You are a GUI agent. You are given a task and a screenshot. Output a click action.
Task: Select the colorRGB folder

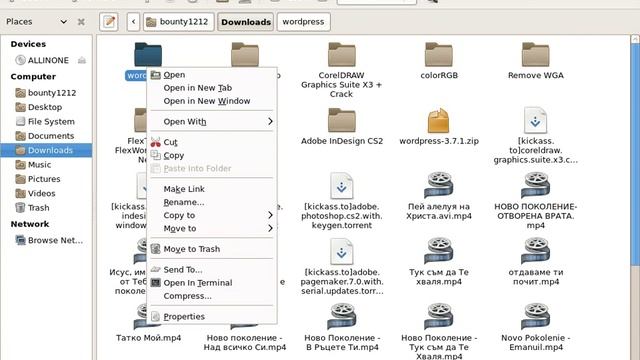click(439, 60)
